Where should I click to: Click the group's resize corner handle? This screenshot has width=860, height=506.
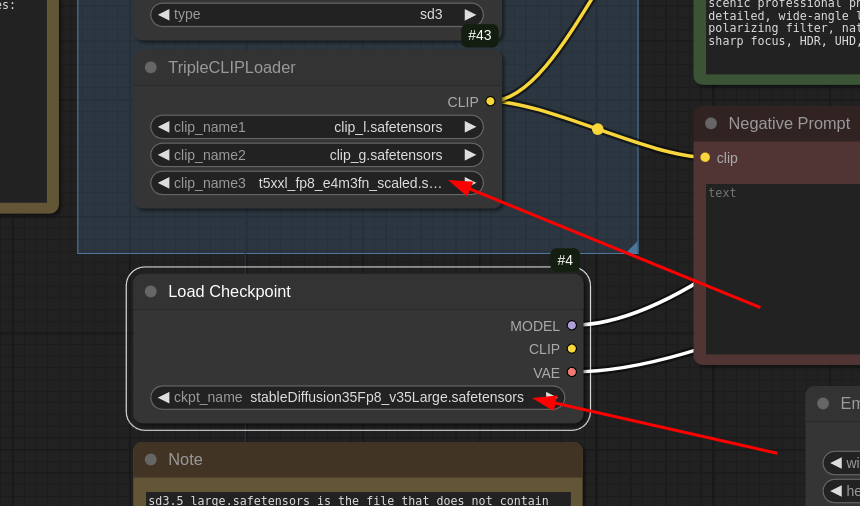tap(631, 247)
